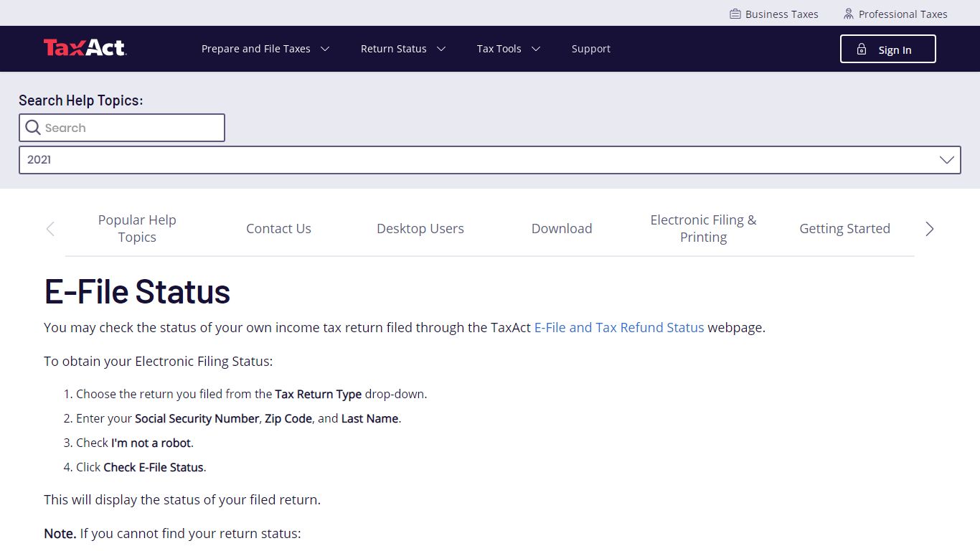The height and width of the screenshot is (551, 980).
Task: Expand Prepare and File Taxes chevron
Action: pos(325,49)
